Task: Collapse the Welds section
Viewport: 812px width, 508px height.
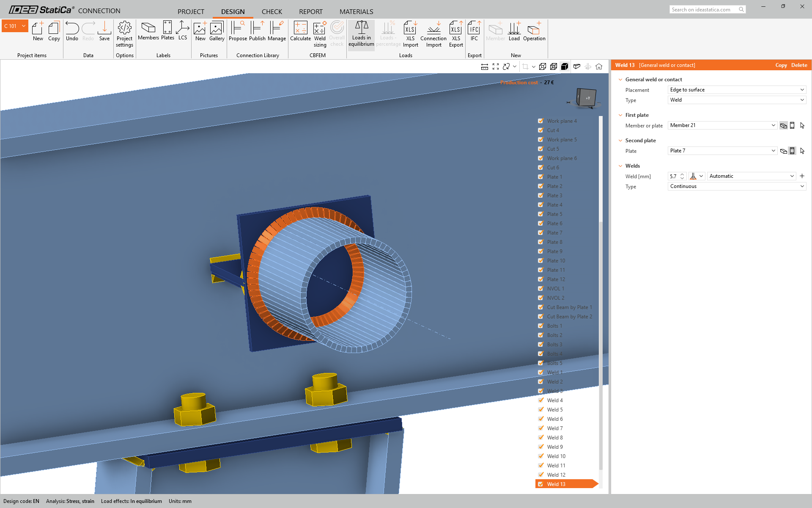Action: [x=620, y=166]
